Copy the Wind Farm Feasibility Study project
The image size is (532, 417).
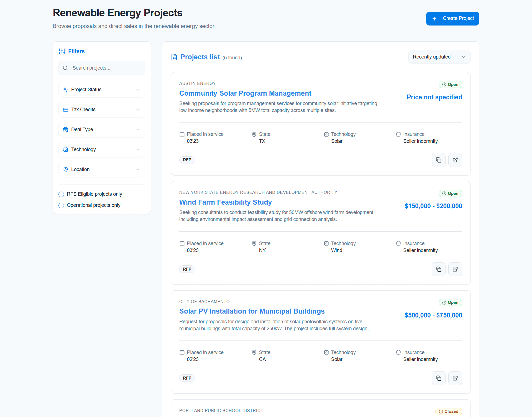pos(438,269)
